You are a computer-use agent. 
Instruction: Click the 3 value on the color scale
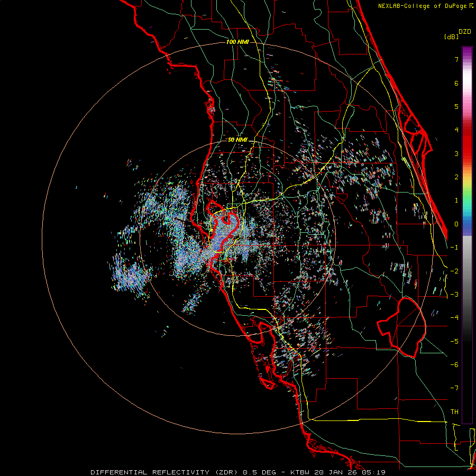coord(456,153)
